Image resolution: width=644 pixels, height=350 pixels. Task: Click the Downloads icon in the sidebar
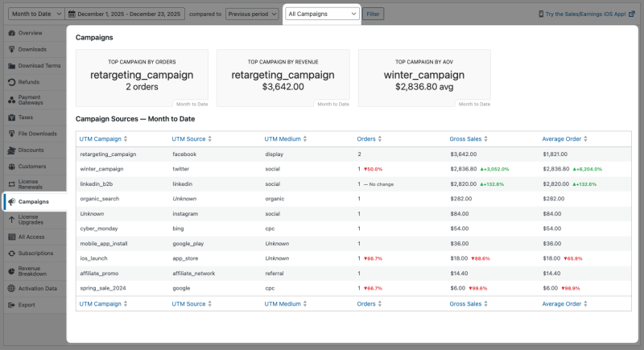(x=10, y=49)
